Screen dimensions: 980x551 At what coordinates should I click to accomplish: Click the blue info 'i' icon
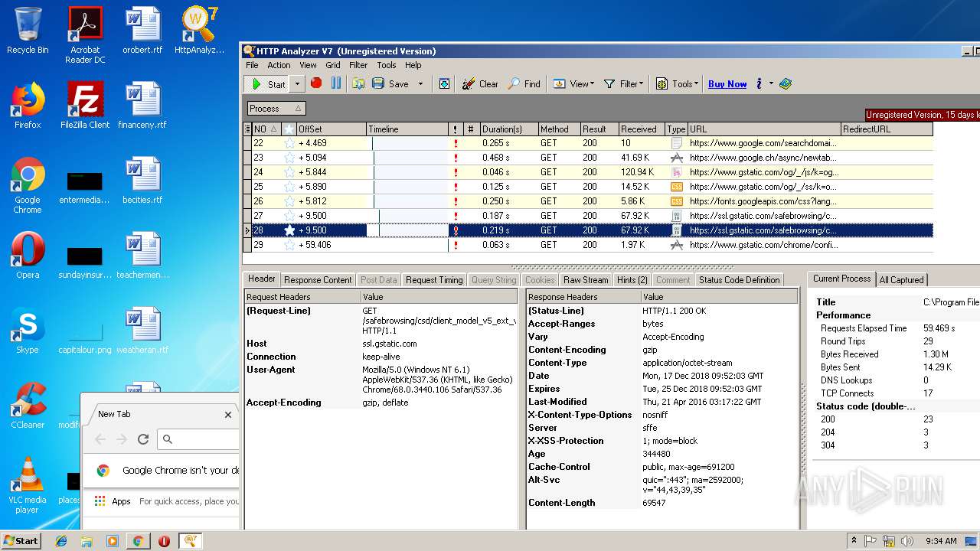tap(759, 83)
